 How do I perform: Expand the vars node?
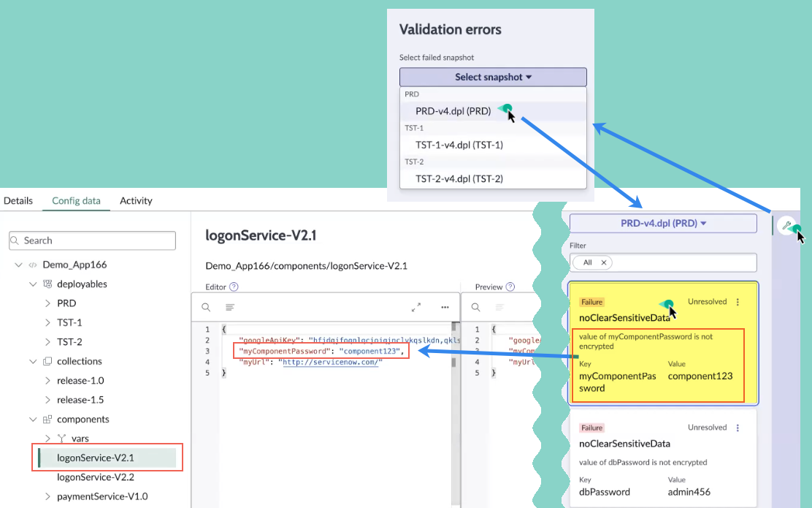[47, 439]
